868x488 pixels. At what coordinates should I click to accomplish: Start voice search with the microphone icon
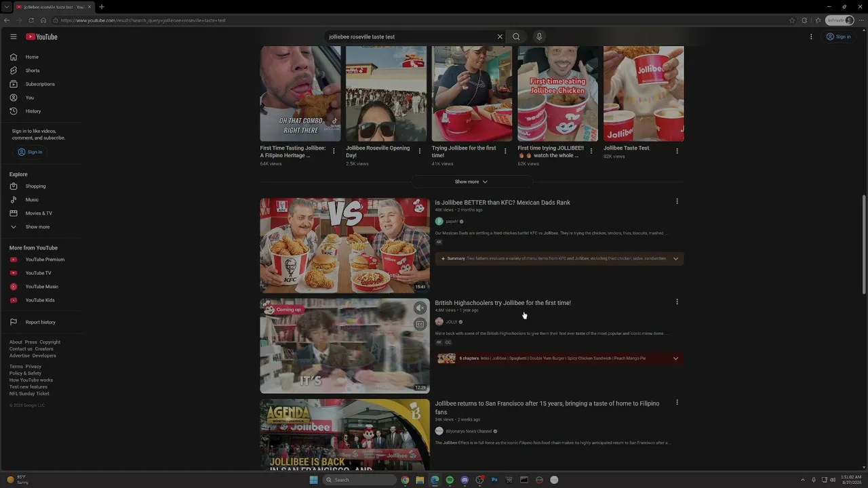pyautogui.click(x=539, y=37)
